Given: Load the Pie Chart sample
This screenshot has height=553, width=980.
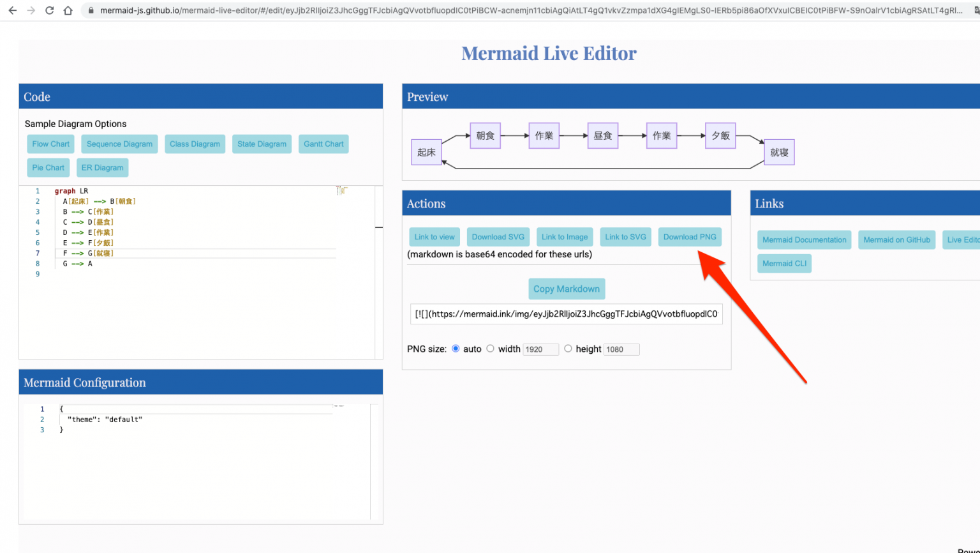Looking at the screenshot, I should pos(48,167).
